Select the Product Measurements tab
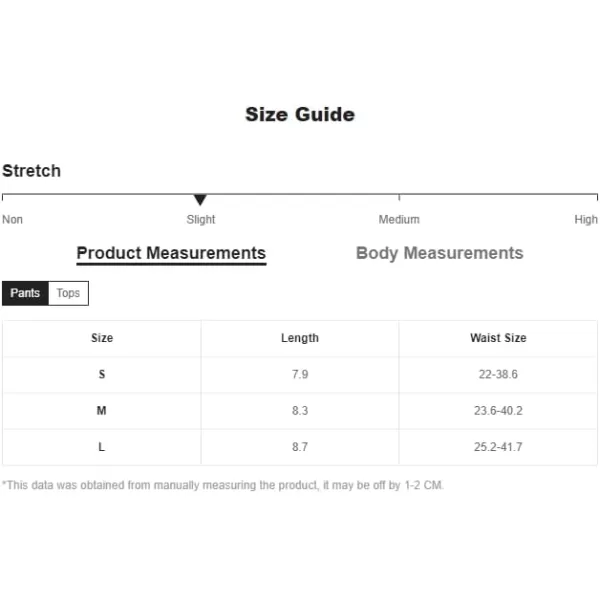The width and height of the screenshot is (600, 600). tap(171, 254)
